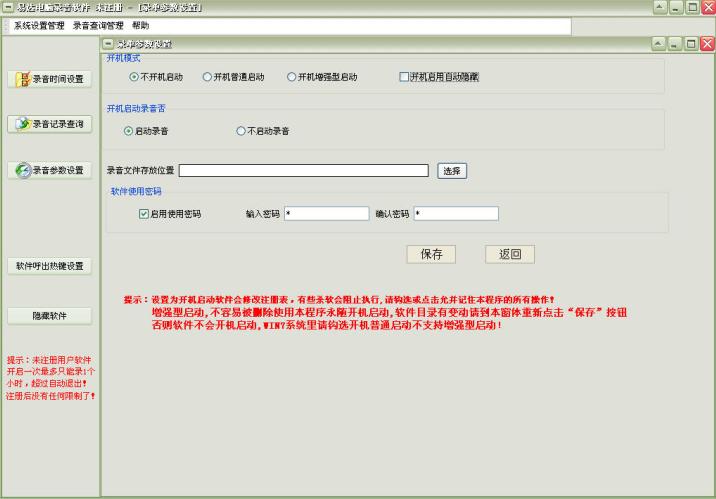Choose 开机普通启动 startup mode
Screen dimensions: 716x499
pyautogui.click(x=207, y=77)
